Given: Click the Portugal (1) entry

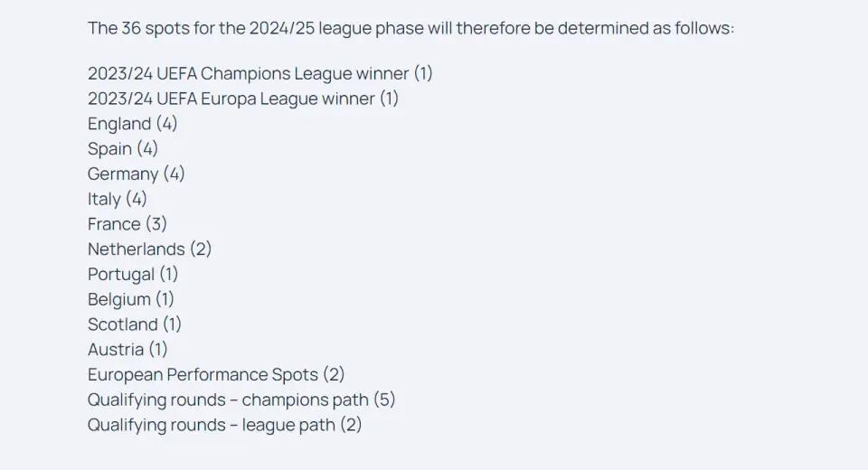Looking at the screenshot, I should pos(133,274).
